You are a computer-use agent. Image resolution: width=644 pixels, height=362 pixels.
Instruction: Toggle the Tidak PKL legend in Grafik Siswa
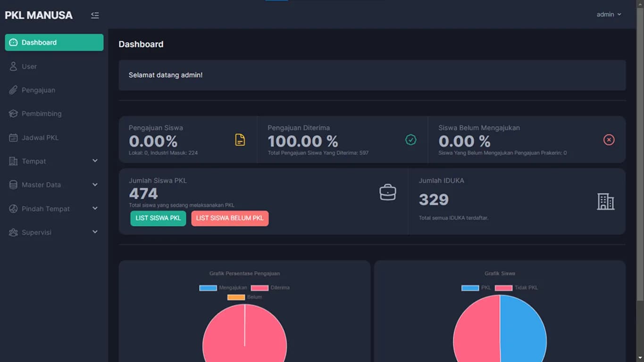(516, 288)
